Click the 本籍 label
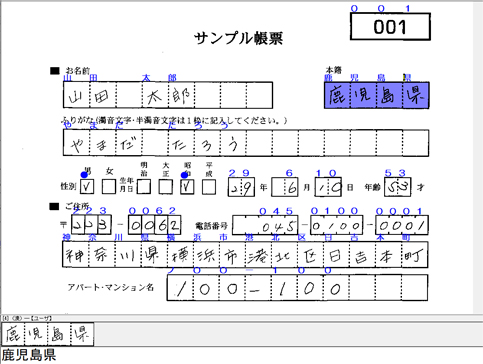The image size is (483, 364). click(333, 70)
